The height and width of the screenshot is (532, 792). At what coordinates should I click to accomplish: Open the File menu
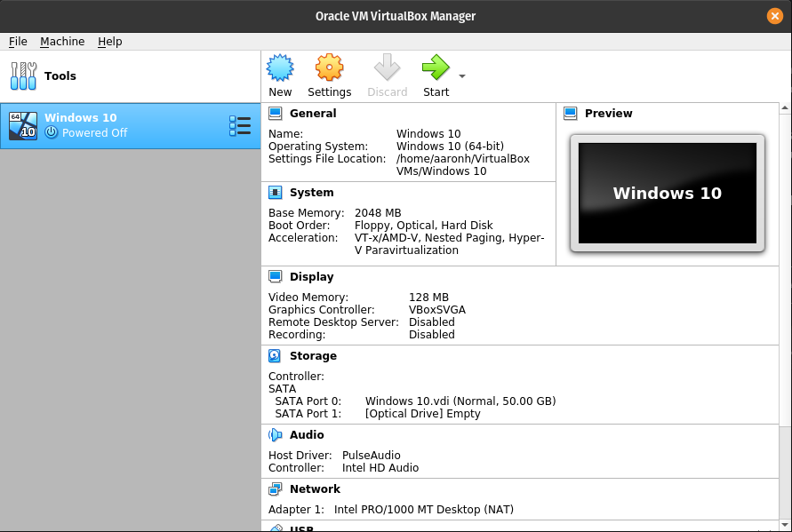(x=17, y=42)
